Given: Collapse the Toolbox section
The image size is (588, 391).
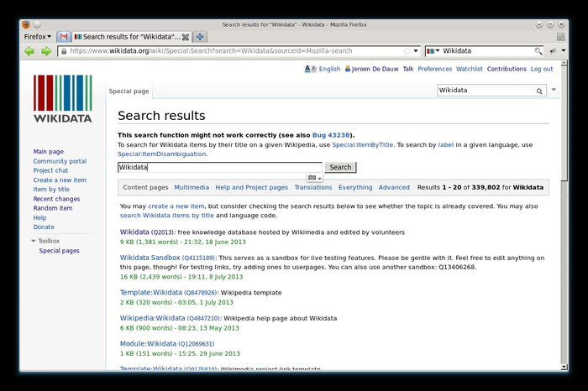Looking at the screenshot, I should pos(45,241).
